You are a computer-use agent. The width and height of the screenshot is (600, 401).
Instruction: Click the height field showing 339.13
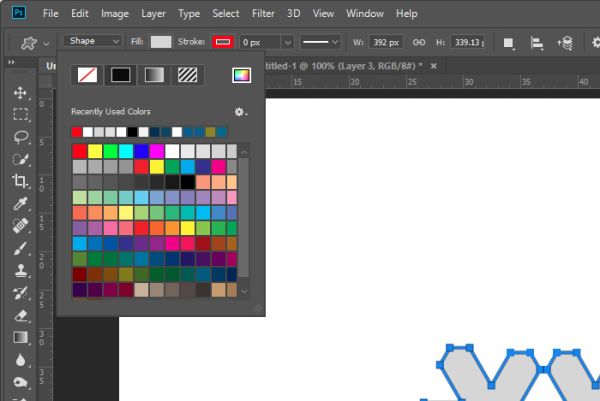point(468,42)
